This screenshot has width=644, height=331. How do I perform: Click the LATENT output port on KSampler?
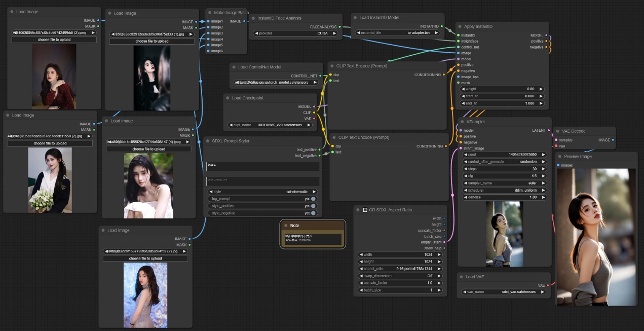(548, 130)
